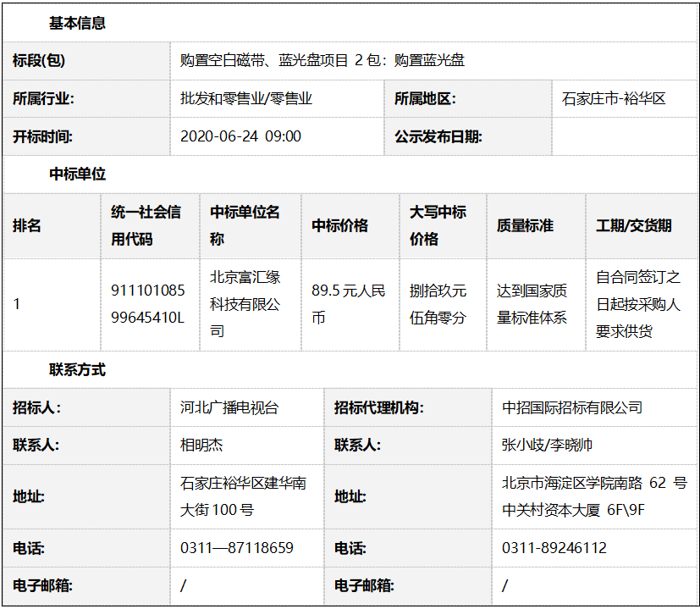This screenshot has width=700, height=609.
Task: Click the 基本信息 section heading
Action: coord(77,23)
